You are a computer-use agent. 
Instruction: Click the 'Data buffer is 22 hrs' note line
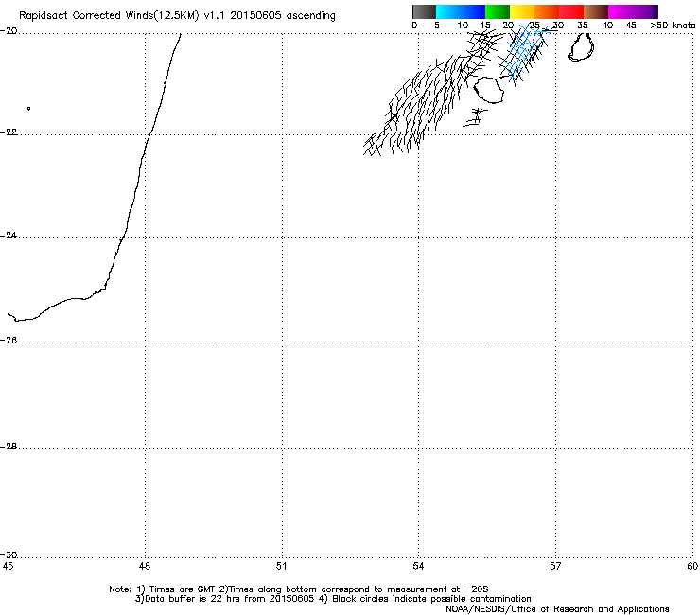coord(333,599)
